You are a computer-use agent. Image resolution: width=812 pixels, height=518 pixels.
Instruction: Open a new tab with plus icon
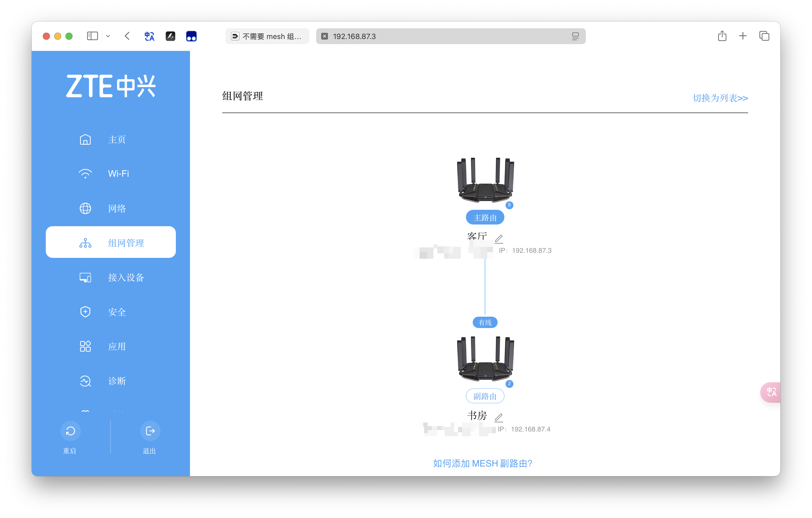pos(743,36)
